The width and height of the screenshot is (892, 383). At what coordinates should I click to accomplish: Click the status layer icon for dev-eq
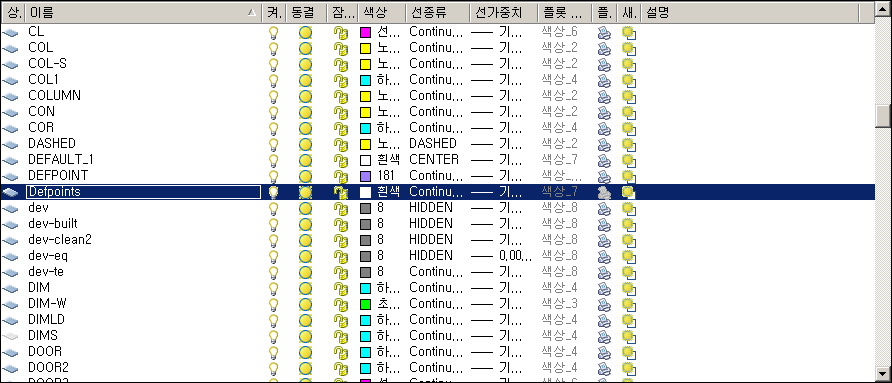(11, 257)
